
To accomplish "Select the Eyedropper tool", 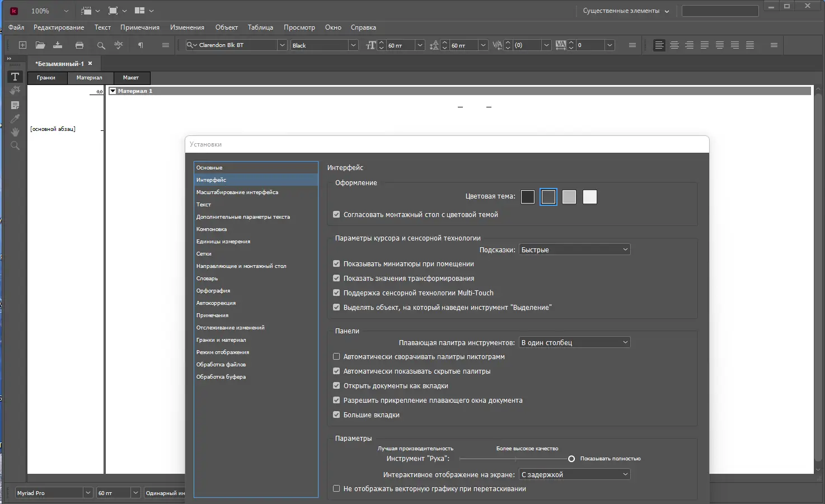I will pos(15,119).
